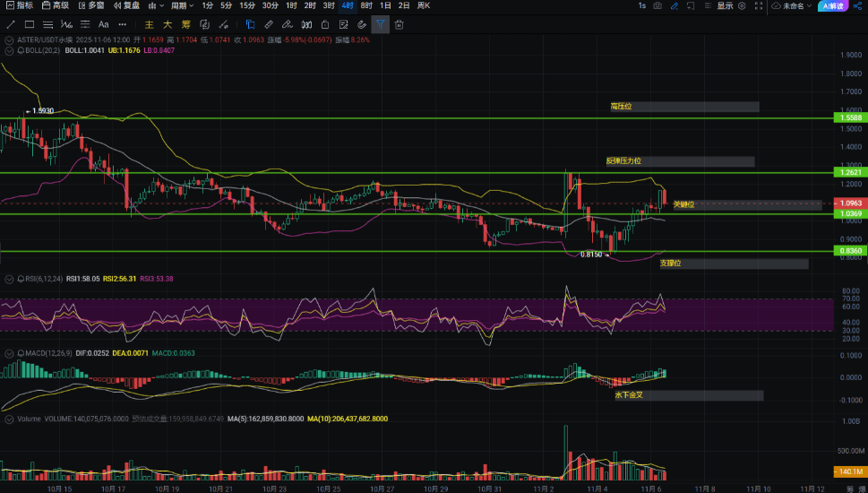
Task: Take a chart screenshot with camera icon
Action: pos(657,6)
